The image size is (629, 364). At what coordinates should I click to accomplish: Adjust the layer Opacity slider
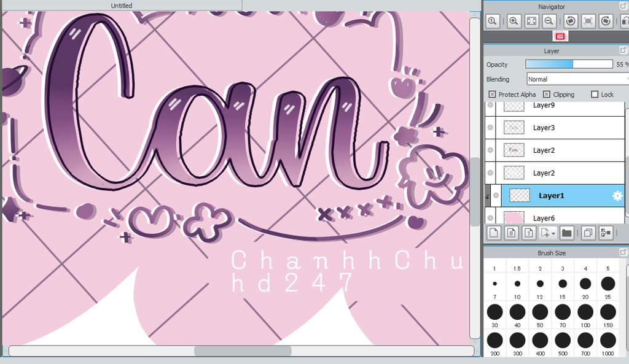pos(569,64)
